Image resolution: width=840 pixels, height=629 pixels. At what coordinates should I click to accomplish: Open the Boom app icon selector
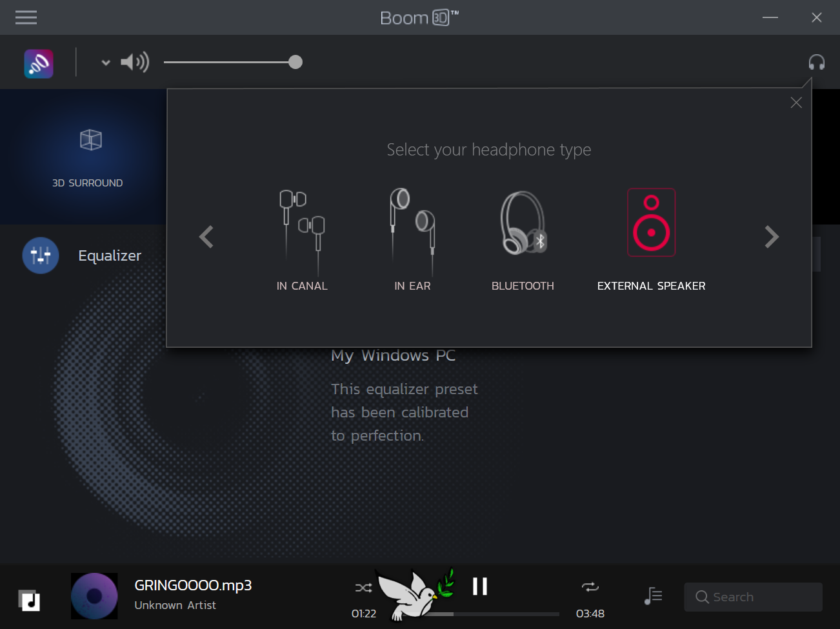[39, 63]
